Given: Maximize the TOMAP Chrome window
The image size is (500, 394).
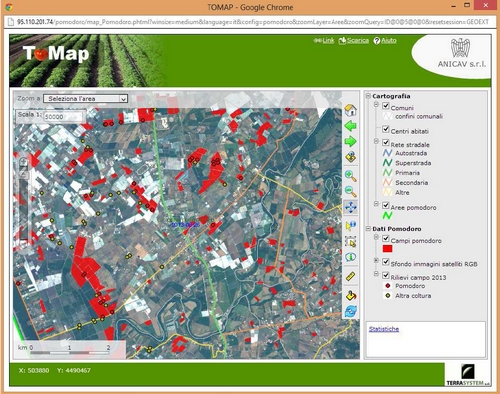Looking at the screenshot, I should tap(467, 5).
